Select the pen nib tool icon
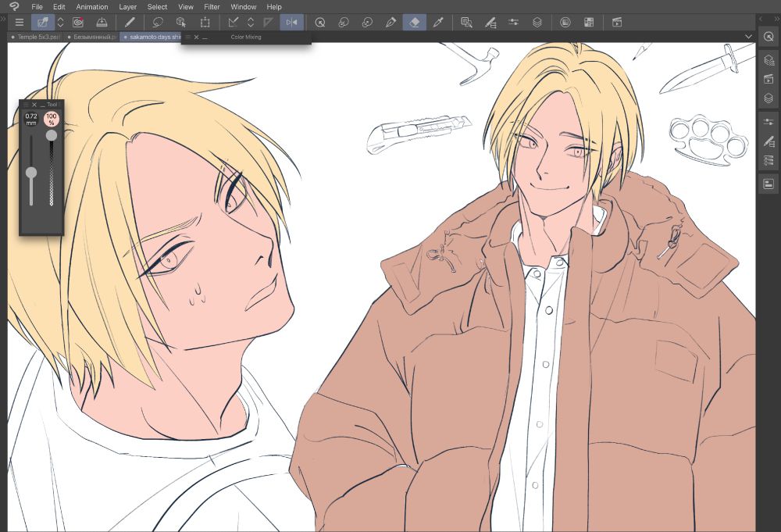 [391, 23]
